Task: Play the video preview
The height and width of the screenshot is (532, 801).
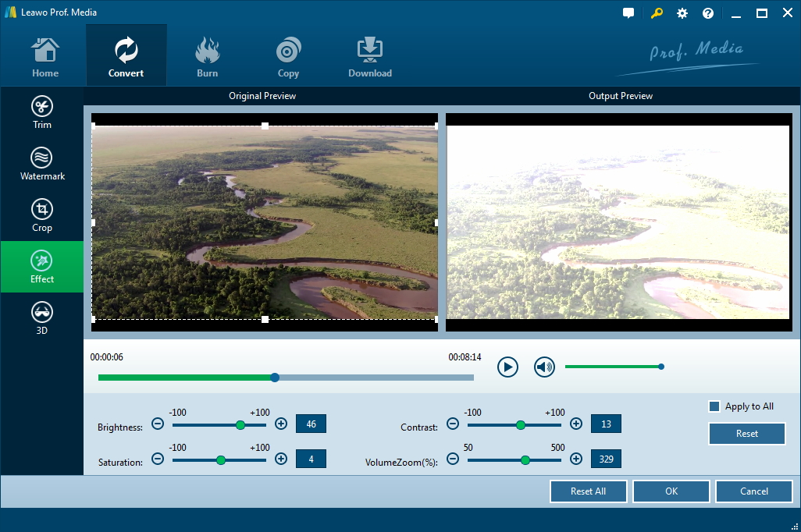Action: pos(508,367)
